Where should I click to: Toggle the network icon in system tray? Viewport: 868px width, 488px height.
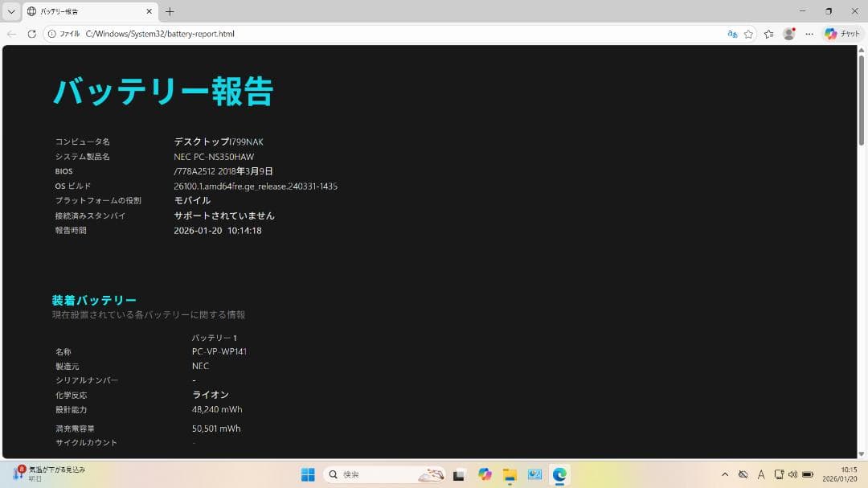tap(780, 474)
